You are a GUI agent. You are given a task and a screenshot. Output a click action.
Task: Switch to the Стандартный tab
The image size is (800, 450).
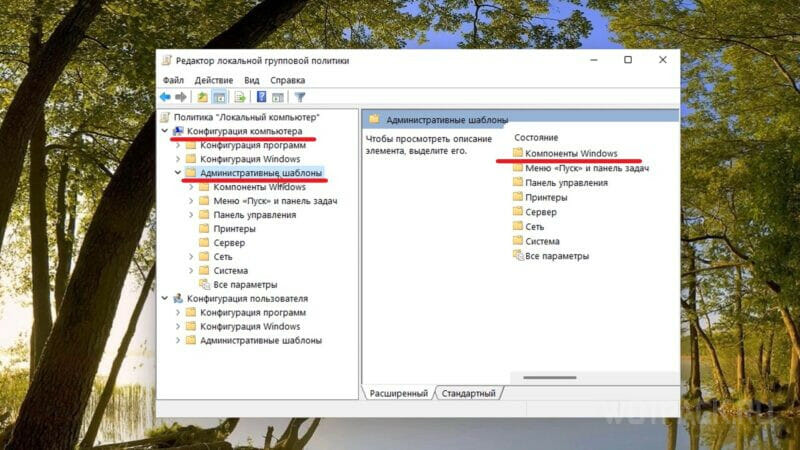click(468, 393)
